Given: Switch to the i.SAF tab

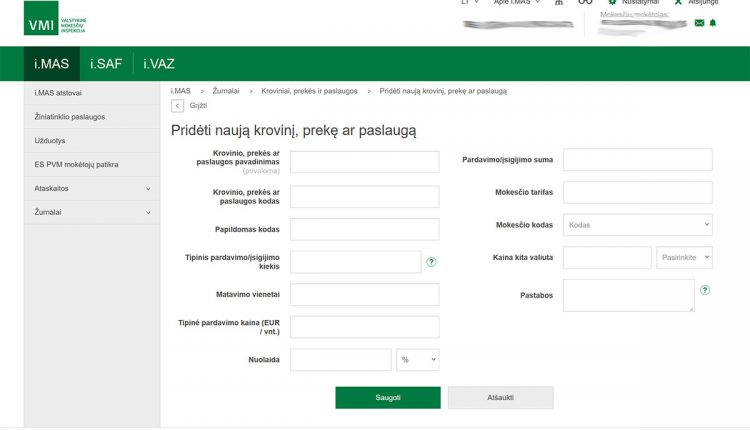Looking at the screenshot, I should tap(105, 64).
